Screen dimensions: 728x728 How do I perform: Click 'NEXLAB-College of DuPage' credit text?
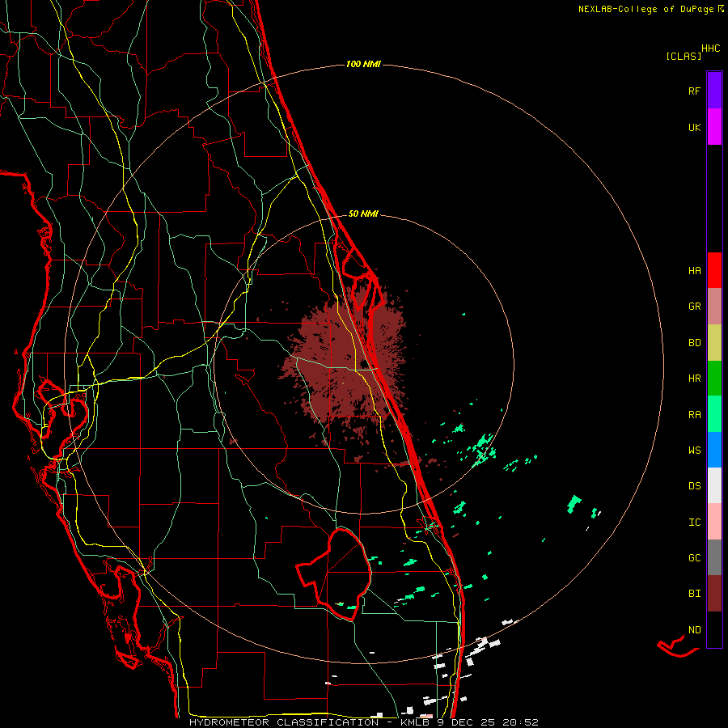(645, 9)
